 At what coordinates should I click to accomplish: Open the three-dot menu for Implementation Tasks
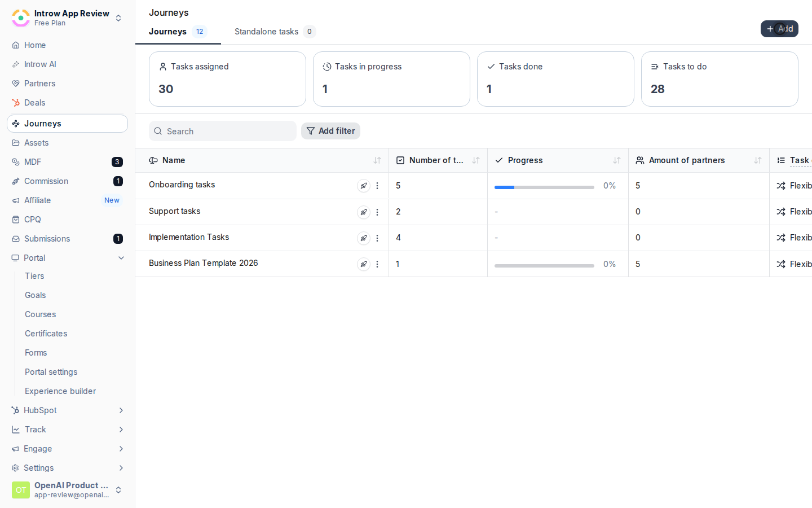coord(377,238)
